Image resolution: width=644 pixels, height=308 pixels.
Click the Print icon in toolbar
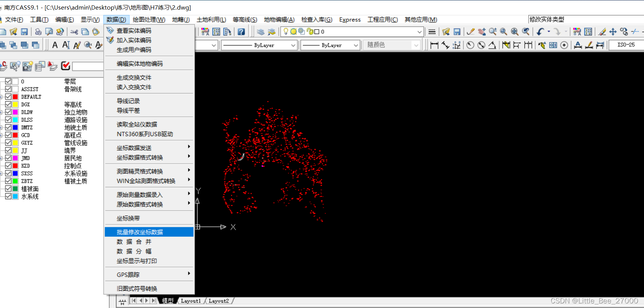pyautogui.click(x=38, y=32)
